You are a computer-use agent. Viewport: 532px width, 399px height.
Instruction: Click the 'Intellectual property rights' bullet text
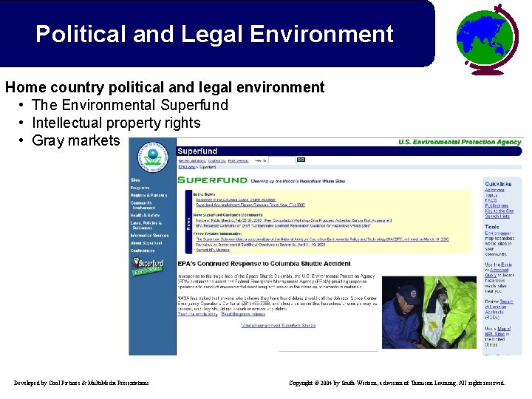pos(117,123)
